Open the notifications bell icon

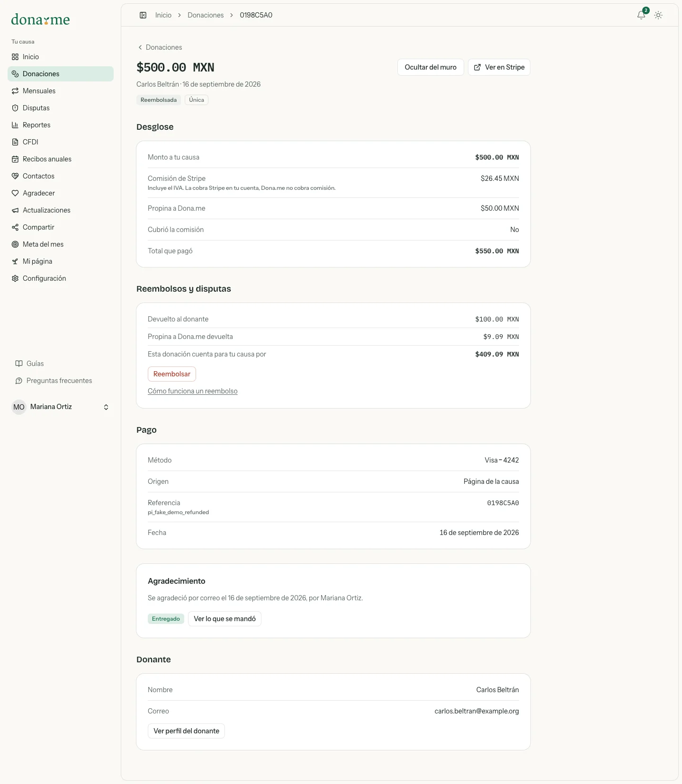[x=641, y=15]
